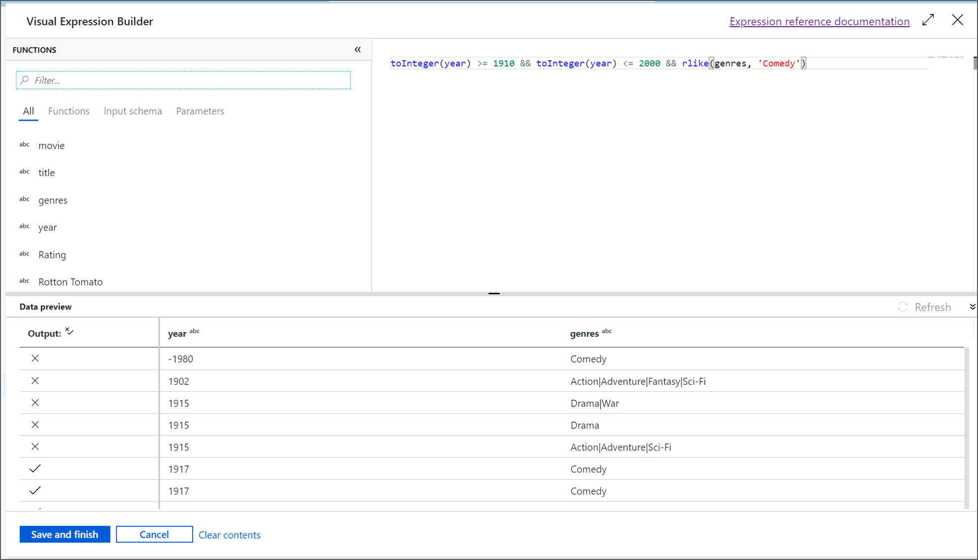
Task: Click the Output X icon on first row
Action: (x=34, y=358)
